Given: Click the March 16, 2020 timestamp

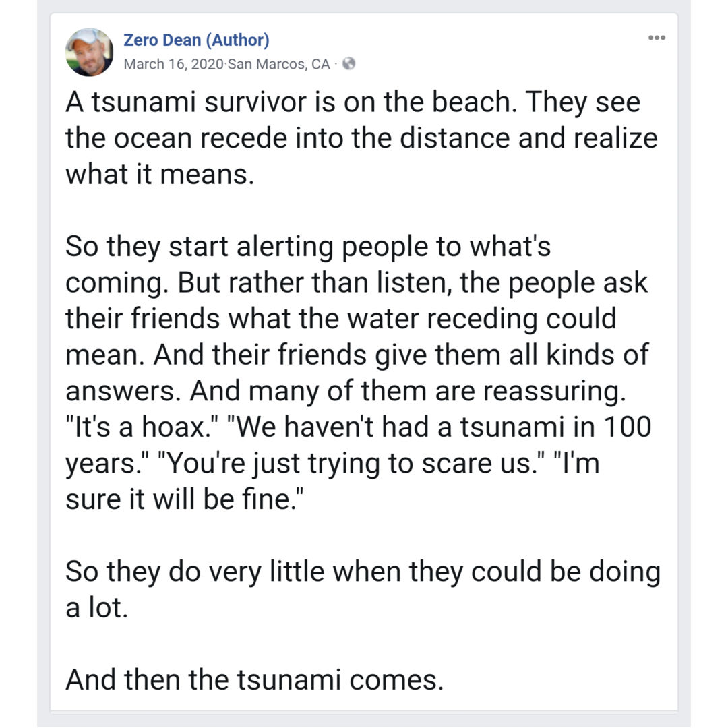Looking at the screenshot, I should 174,64.
